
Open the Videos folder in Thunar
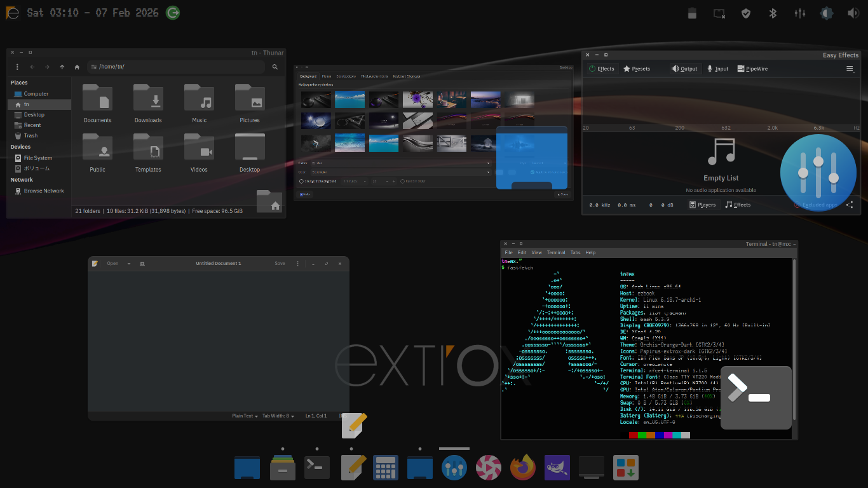199,154
